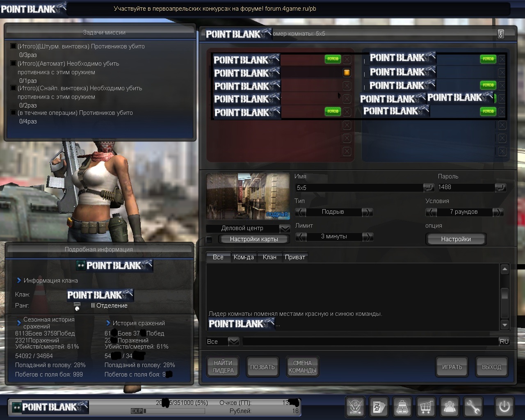Open Настройки карты map settings
525x420 pixels.
coord(254,239)
